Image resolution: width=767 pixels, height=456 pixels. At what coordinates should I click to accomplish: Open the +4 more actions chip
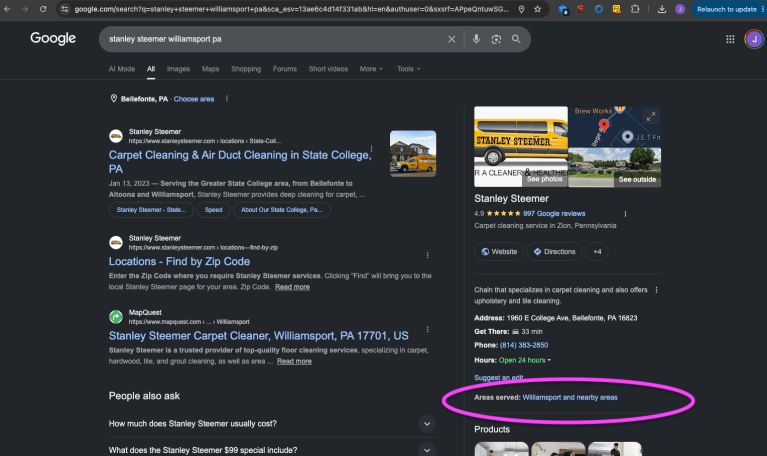(x=597, y=251)
